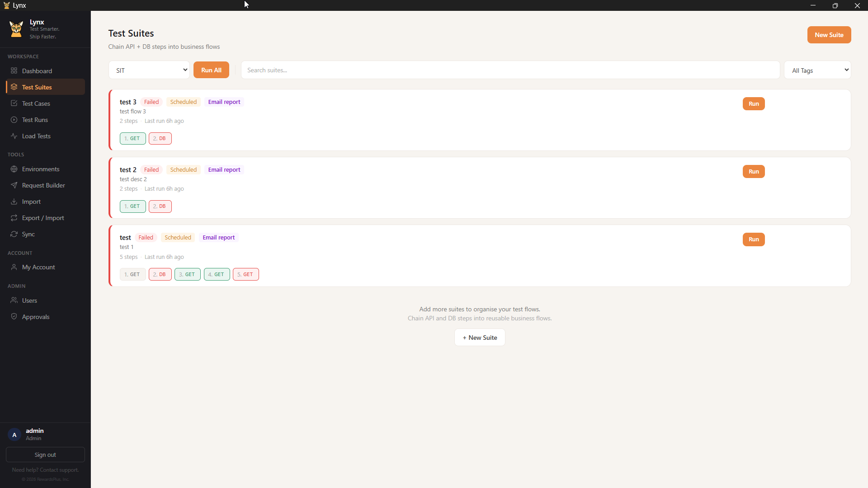The height and width of the screenshot is (488, 868).
Task: Go to Export / Import page
Action: (43, 218)
